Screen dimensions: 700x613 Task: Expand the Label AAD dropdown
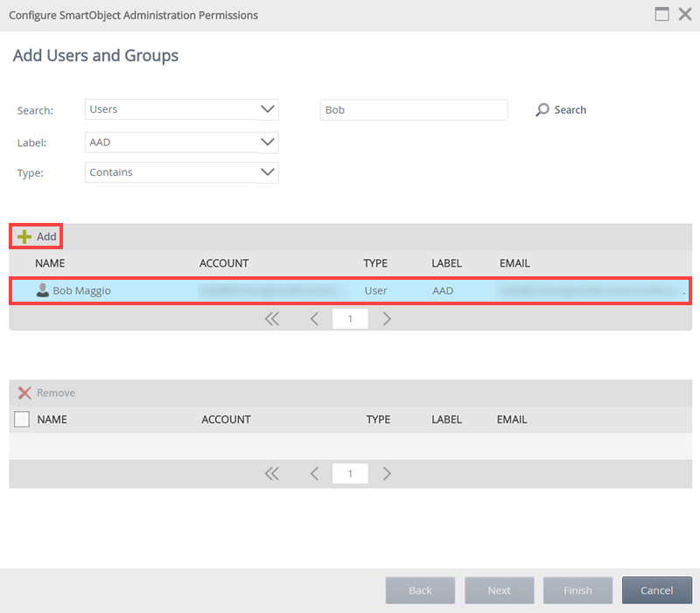(268, 142)
